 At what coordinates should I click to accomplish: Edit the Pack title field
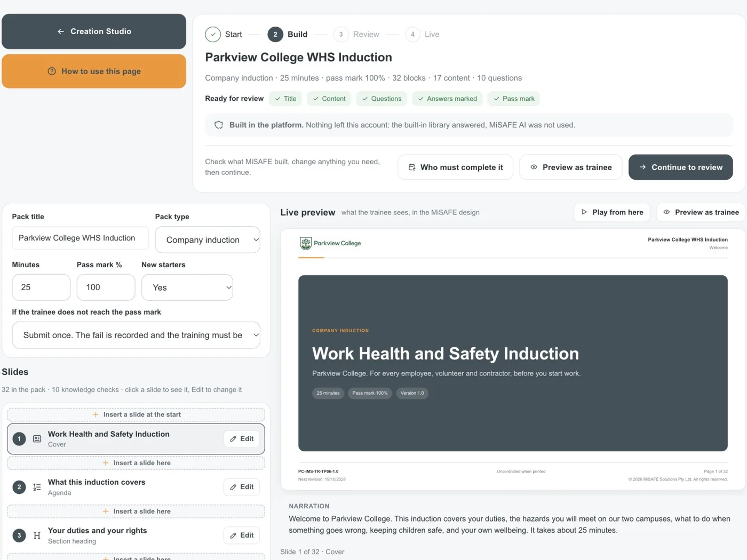pos(80,238)
